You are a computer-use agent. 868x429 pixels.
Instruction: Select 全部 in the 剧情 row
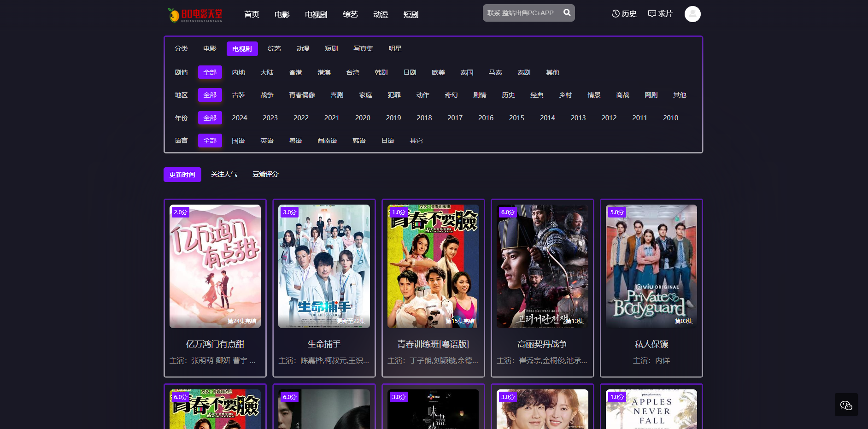(210, 72)
